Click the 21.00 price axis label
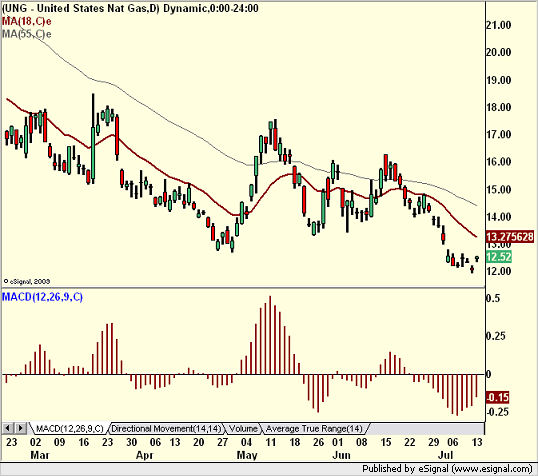This screenshot has width=538, height=476. pyautogui.click(x=499, y=25)
